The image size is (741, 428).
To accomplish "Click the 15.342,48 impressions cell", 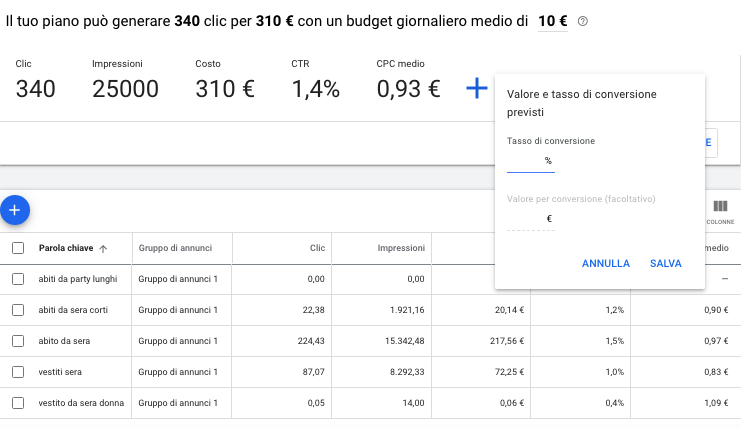I will point(405,341).
